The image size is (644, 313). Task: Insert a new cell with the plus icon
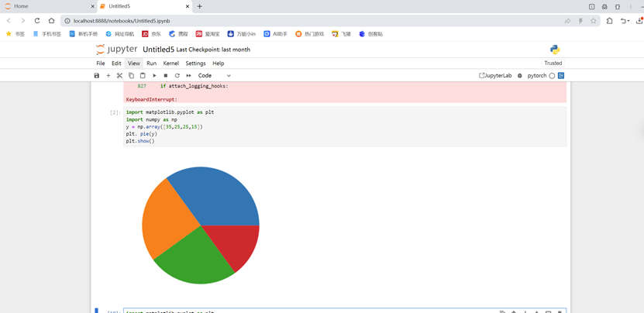point(108,76)
